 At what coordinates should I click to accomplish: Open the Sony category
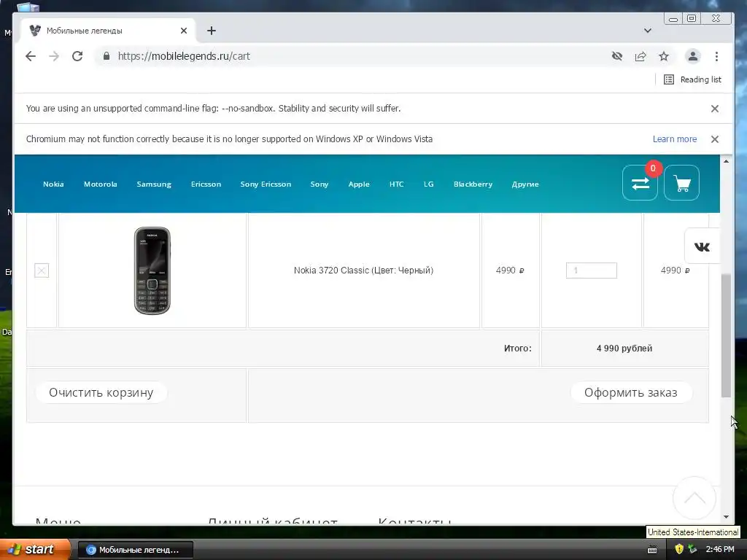click(320, 184)
